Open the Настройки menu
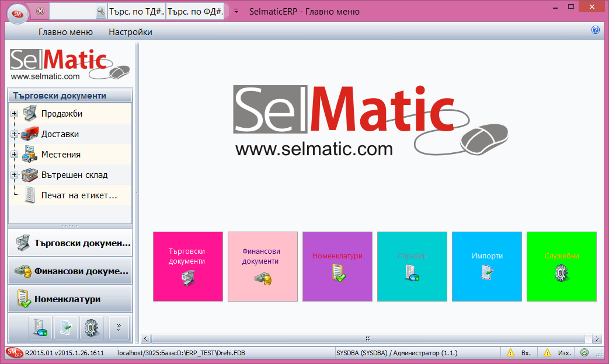 [131, 32]
